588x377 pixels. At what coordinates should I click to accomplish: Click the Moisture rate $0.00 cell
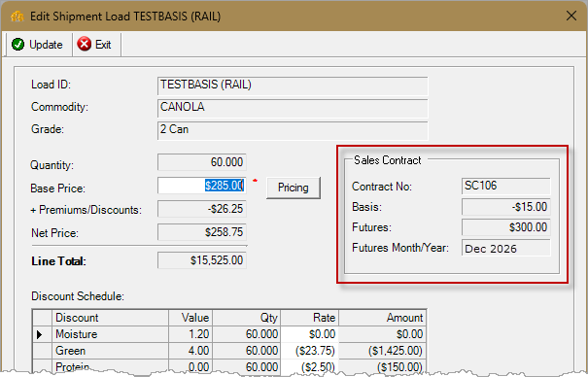(310, 334)
